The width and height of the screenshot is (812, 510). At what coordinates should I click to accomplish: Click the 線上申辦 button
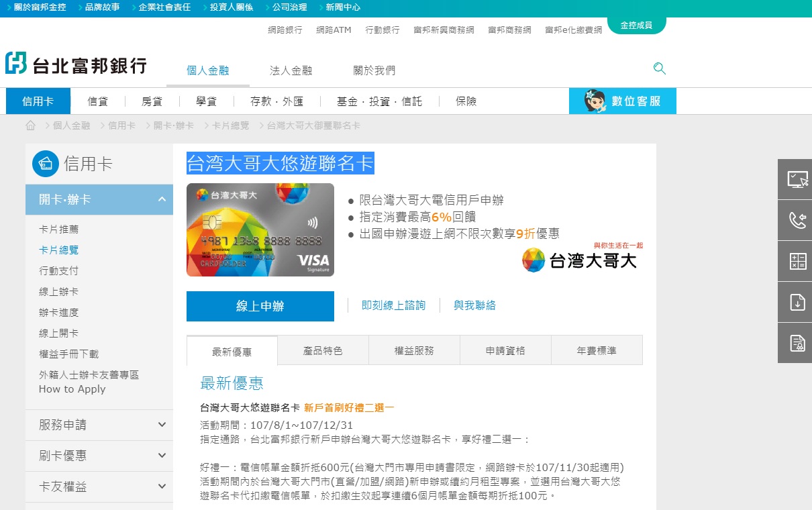pyautogui.click(x=260, y=306)
